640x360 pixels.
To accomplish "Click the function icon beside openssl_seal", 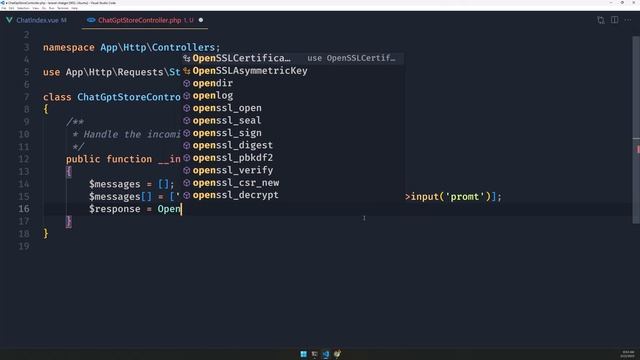I will click(x=187, y=120).
